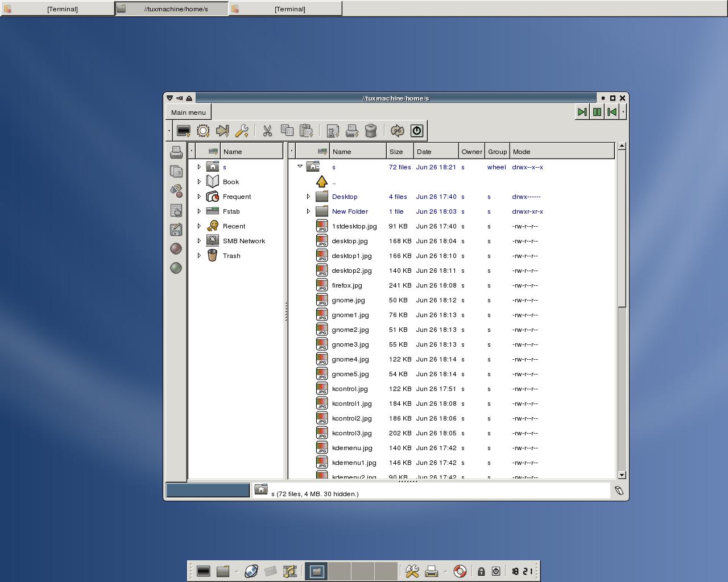Click the power button beside the panel clock

point(496,571)
